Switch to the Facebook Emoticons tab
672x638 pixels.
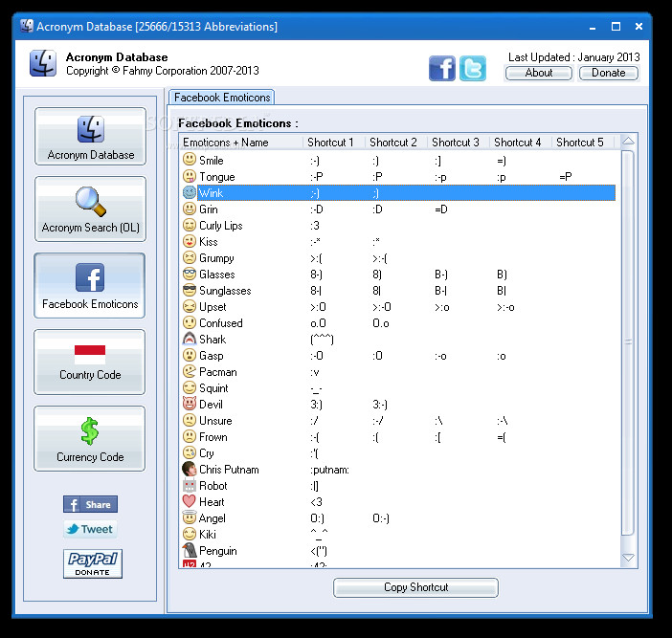tap(222, 98)
